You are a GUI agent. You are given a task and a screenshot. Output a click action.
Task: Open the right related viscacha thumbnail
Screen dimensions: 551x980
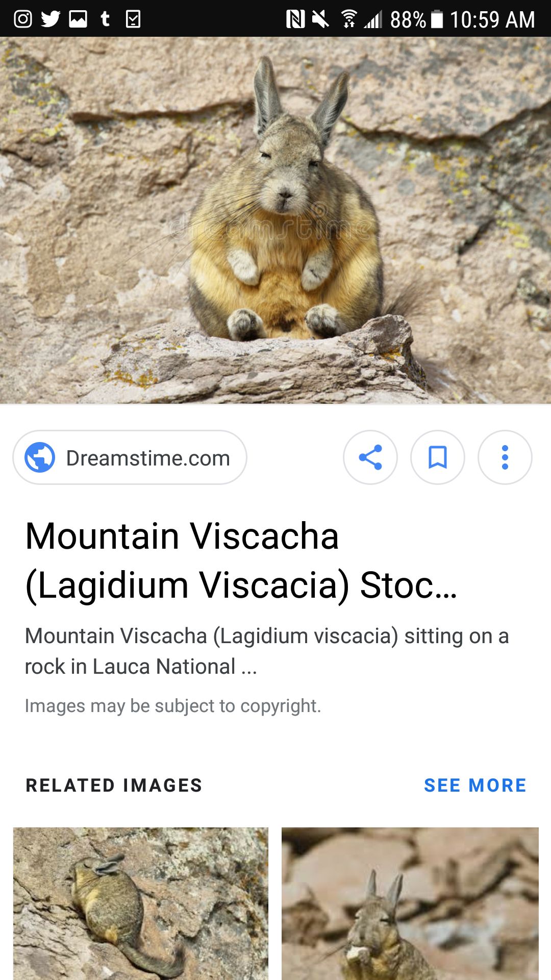click(x=410, y=903)
